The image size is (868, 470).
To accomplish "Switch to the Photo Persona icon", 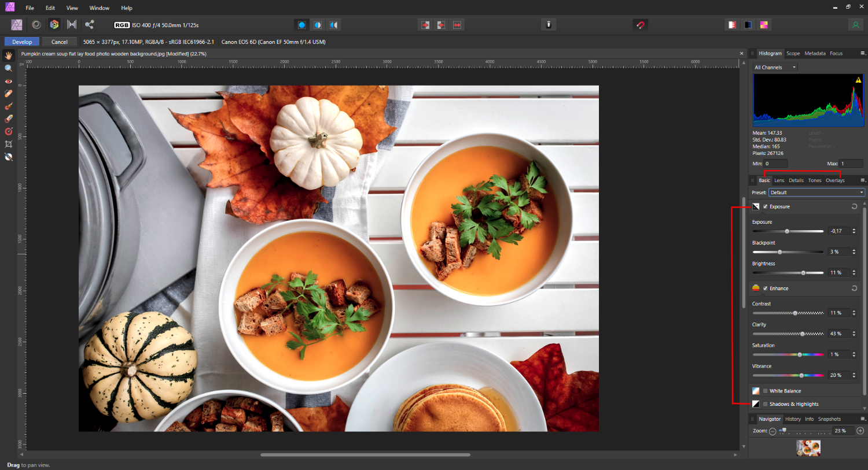I will (x=17, y=25).
